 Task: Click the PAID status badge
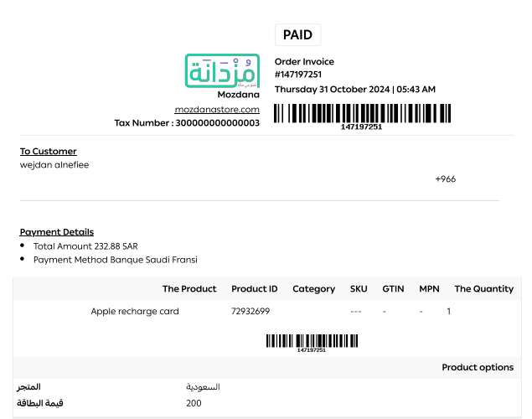click(x=297, y=34)
